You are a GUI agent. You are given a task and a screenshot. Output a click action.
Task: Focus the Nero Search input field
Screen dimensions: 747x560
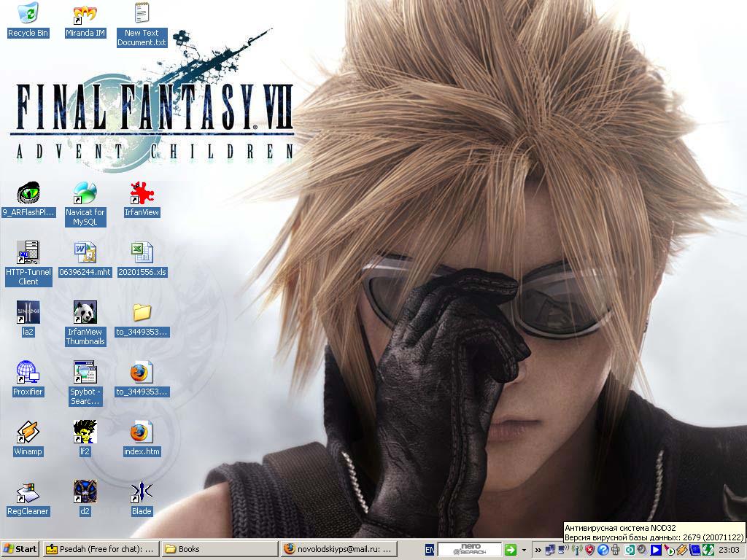(469, 550)
